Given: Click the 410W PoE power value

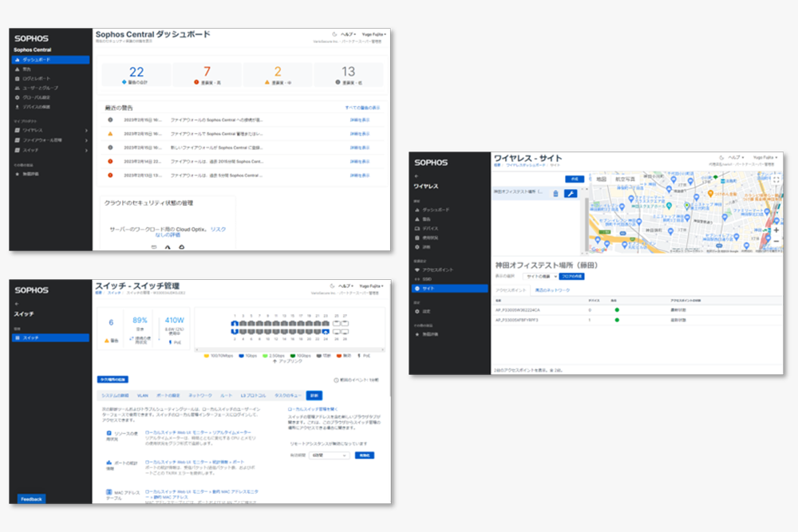Looking at the screenshot, I should pyautogui.click(x=174, y=321).
